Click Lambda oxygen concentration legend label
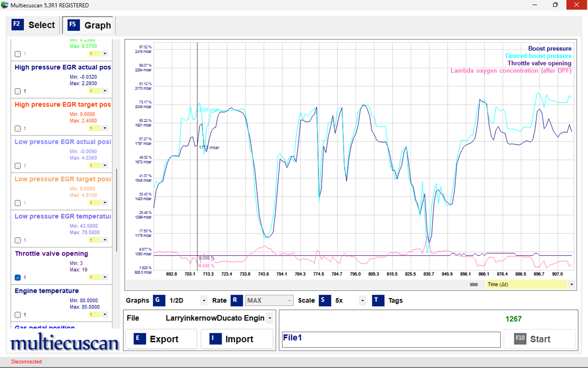The width and height of the screenshot is (588, 368). (x=511, y=71)
